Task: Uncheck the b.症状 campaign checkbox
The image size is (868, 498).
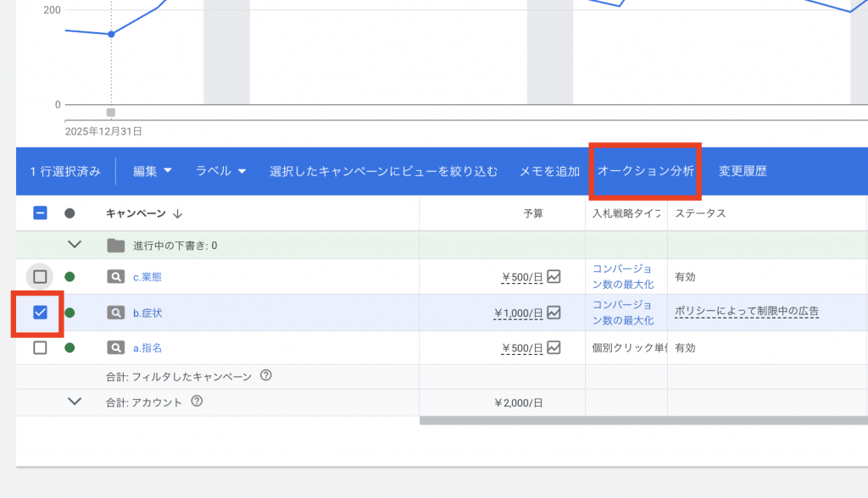Action: [40, 313]
